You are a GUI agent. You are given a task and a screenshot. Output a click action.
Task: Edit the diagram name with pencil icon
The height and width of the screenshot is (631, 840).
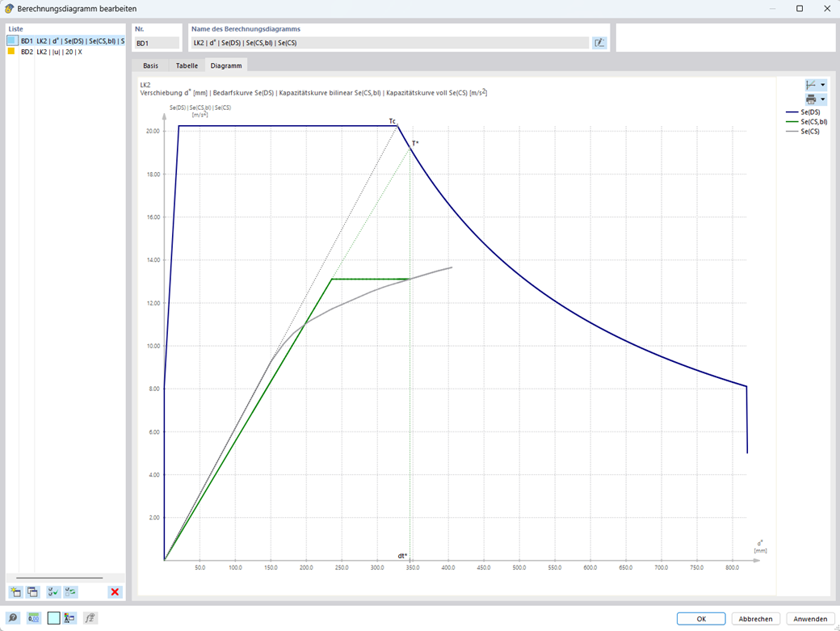(x=599, y=43)
